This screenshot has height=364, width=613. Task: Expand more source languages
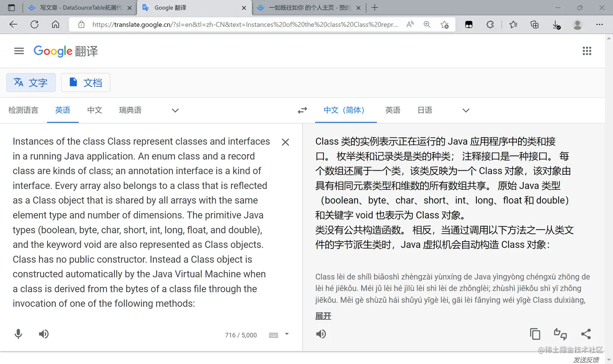pyautogui.click(x=175, y=110)
